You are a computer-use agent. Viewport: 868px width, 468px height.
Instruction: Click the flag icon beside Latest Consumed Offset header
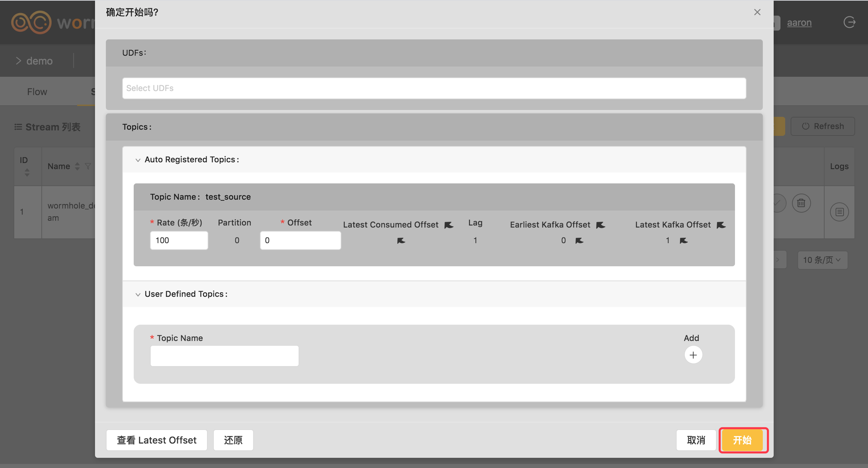[449, 225]
